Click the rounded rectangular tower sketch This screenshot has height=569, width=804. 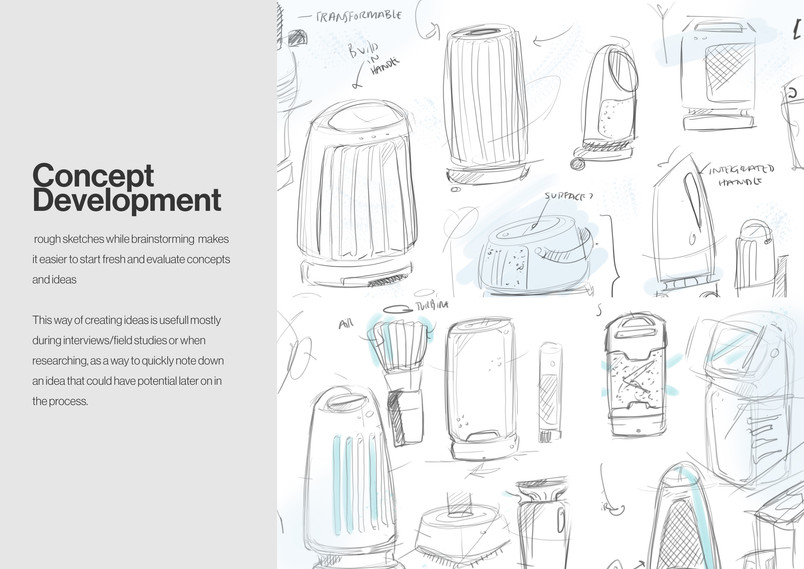(480, 390)
